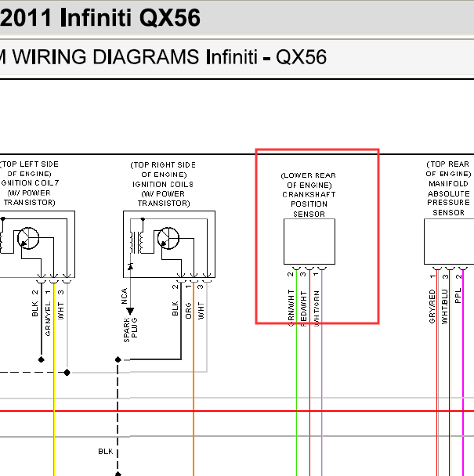Click 'GRY/RED' wire label under MAP sensor
This screenshot has width=474, height=476.
click(x=432, y=306)
